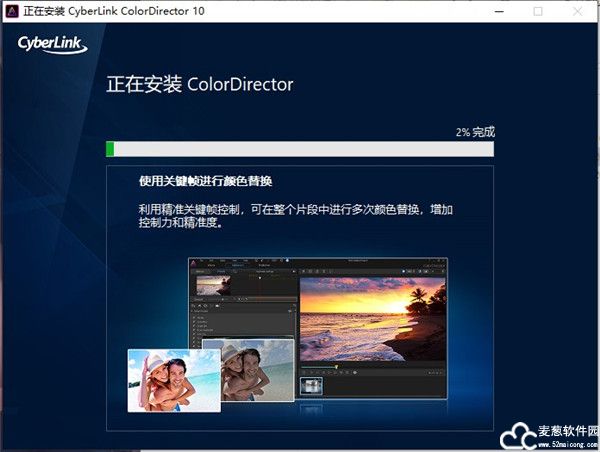Click the vivid colored couple photo
The image size is (600, 452).
coord(174,380)
